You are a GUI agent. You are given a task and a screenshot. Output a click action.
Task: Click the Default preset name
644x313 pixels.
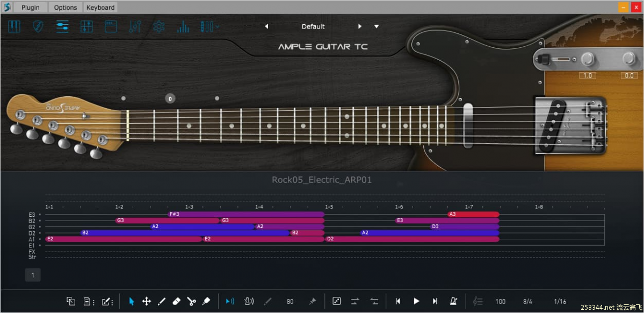tap(313, 26)
